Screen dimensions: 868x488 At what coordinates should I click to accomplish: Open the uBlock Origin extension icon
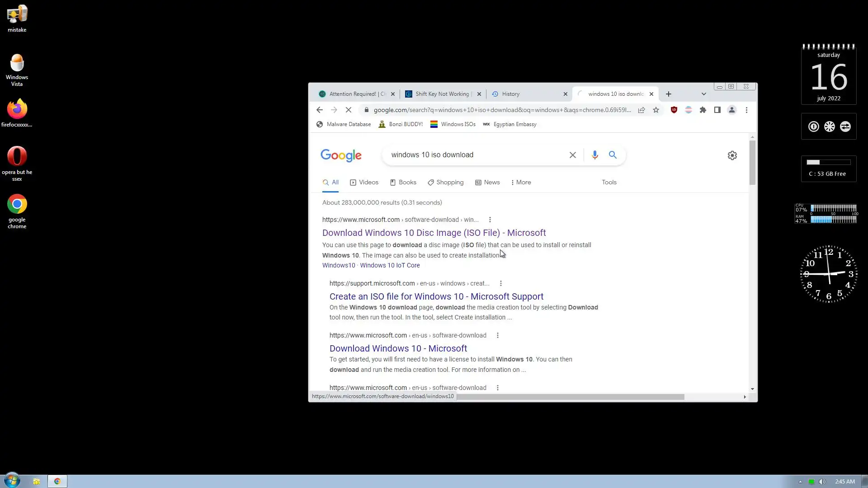click(x=674, y=110)
